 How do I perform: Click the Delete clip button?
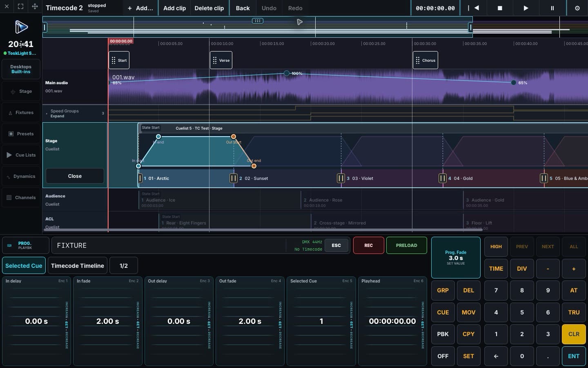(x=209, y=8)
